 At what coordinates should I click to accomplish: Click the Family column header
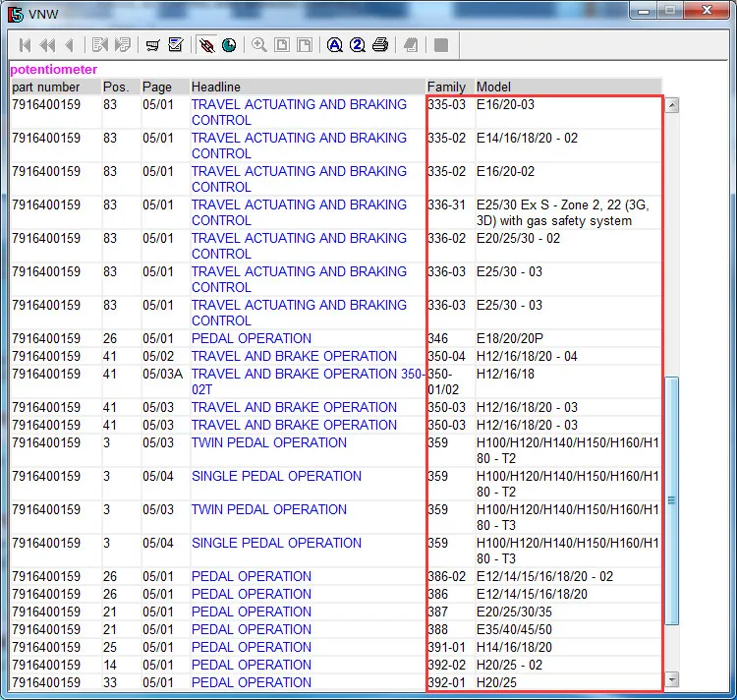446,87
